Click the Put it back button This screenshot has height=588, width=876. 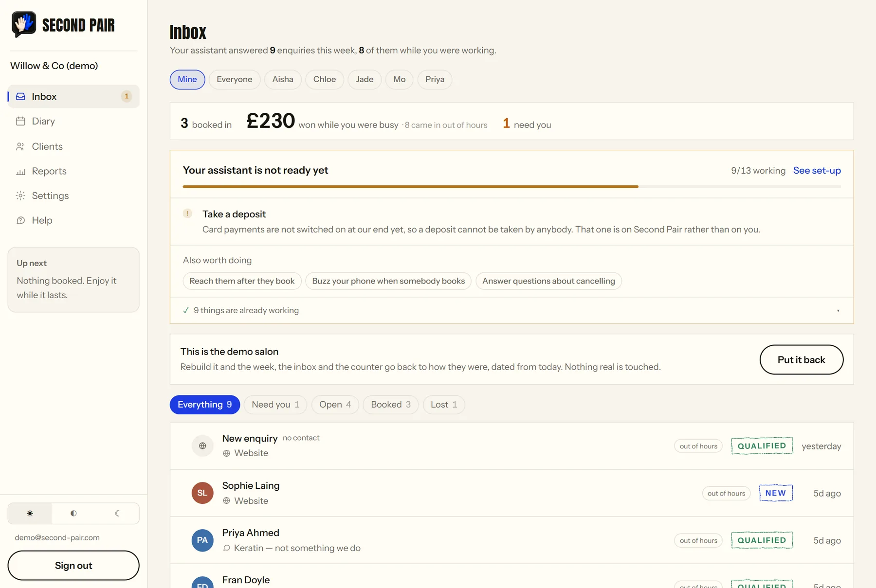click(801, 359)
